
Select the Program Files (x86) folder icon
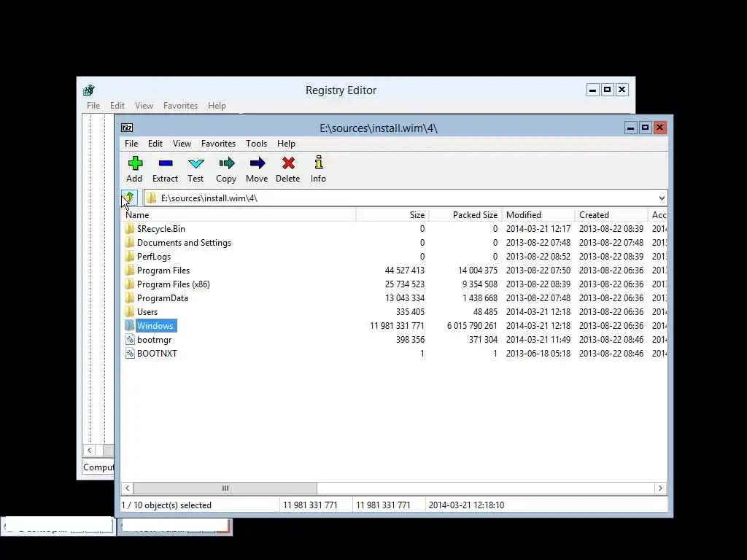tap(129, 284)
